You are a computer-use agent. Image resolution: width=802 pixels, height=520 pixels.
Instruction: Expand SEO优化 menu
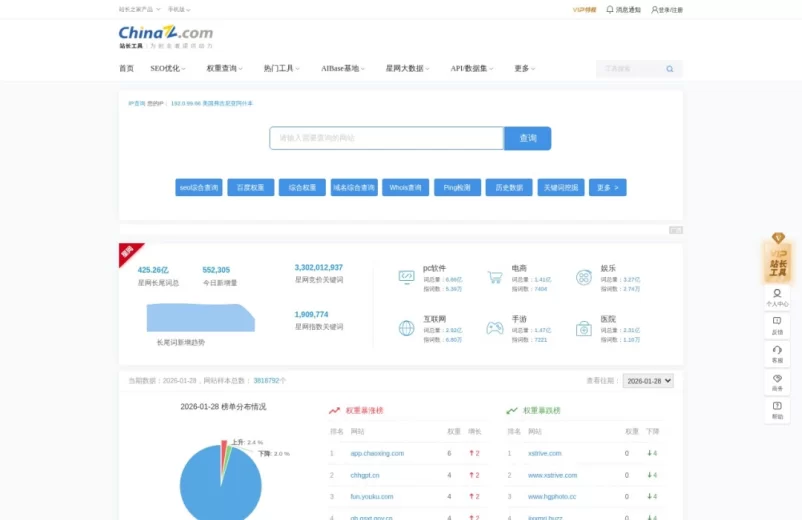(168, 69)
